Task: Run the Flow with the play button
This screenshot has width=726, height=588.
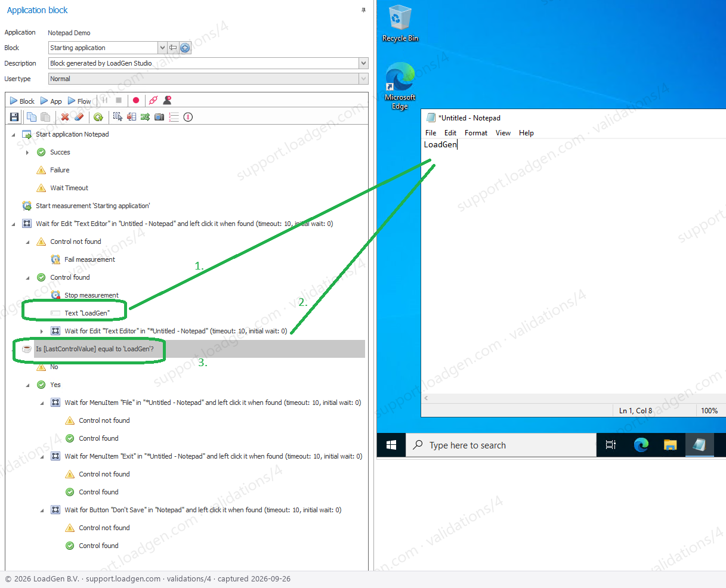Action: pyautogui.click(x=79, y=101)
